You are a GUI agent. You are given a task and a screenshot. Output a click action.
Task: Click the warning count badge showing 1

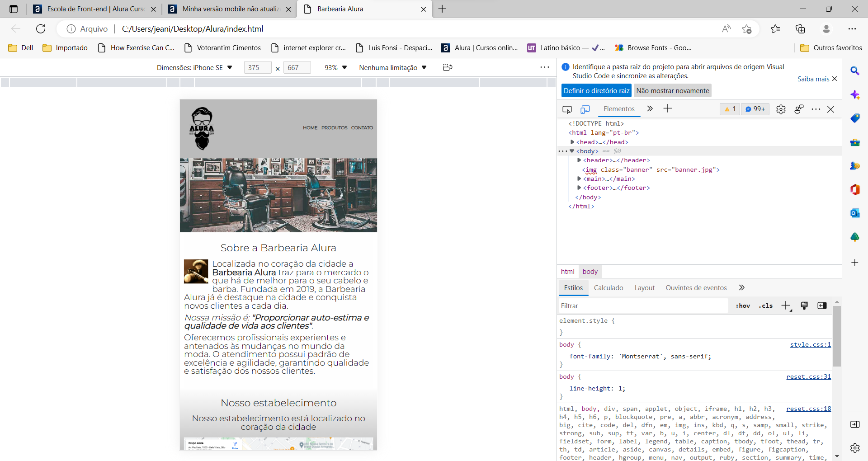click(730, 109)
